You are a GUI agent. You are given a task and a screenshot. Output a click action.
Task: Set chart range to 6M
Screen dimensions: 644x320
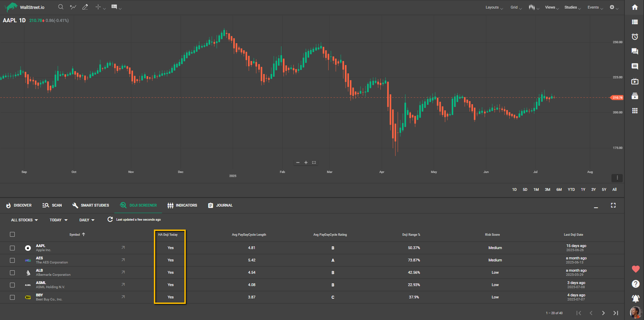[559, 189]
